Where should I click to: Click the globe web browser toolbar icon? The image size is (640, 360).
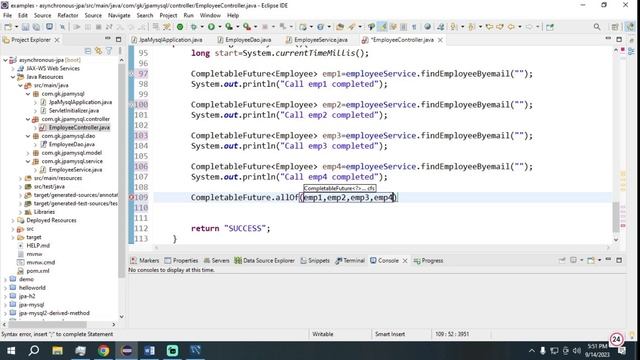pyautogui.click(x=427, y=27)
